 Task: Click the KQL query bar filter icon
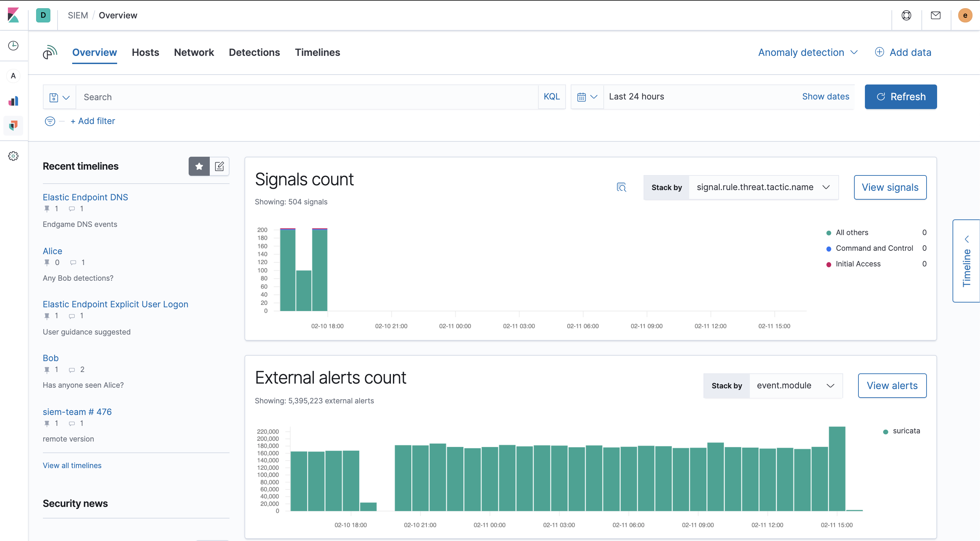click(50, 121)
